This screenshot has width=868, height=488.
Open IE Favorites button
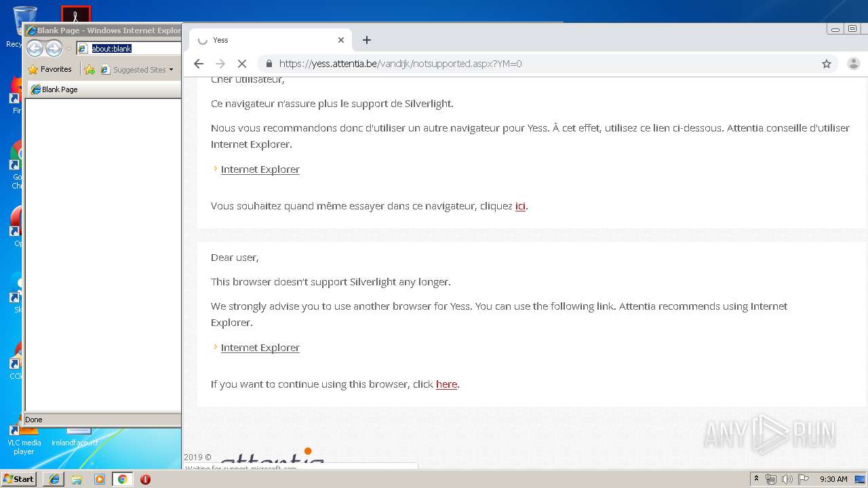tap(50, 69)
